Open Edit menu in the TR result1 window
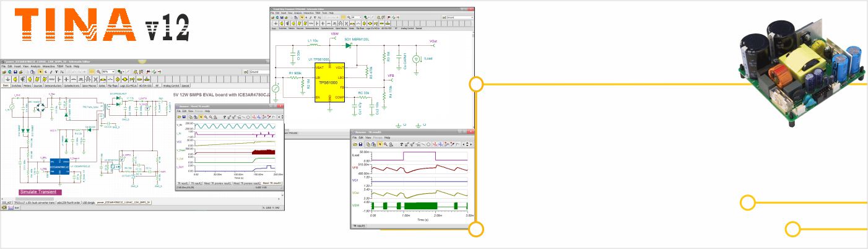 (361, 138)
